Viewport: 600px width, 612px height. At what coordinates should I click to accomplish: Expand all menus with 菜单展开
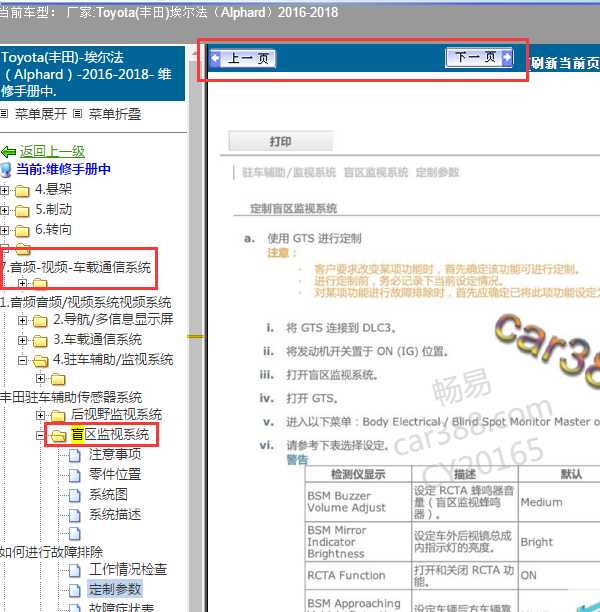(41, 114)
